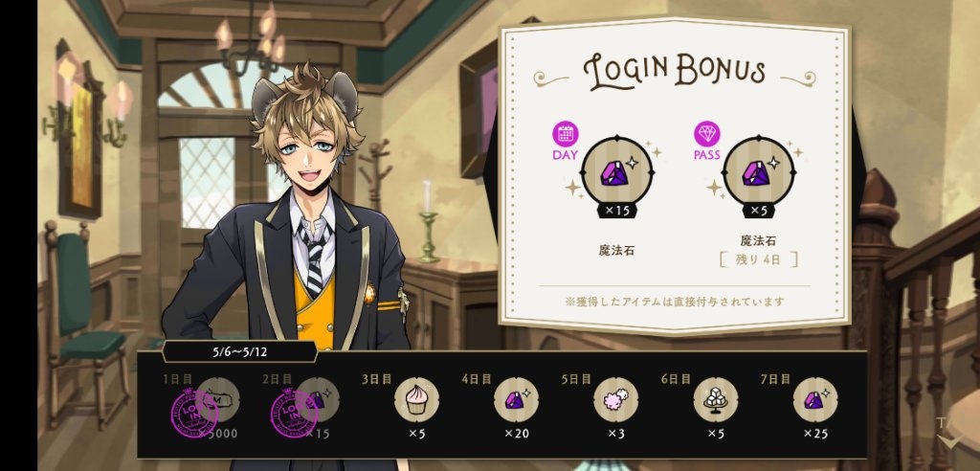Viewport: 980px width, 471px height.
Task: Tap the day 7 magic stone ×25 icon
Action: (x=815, y=400)
